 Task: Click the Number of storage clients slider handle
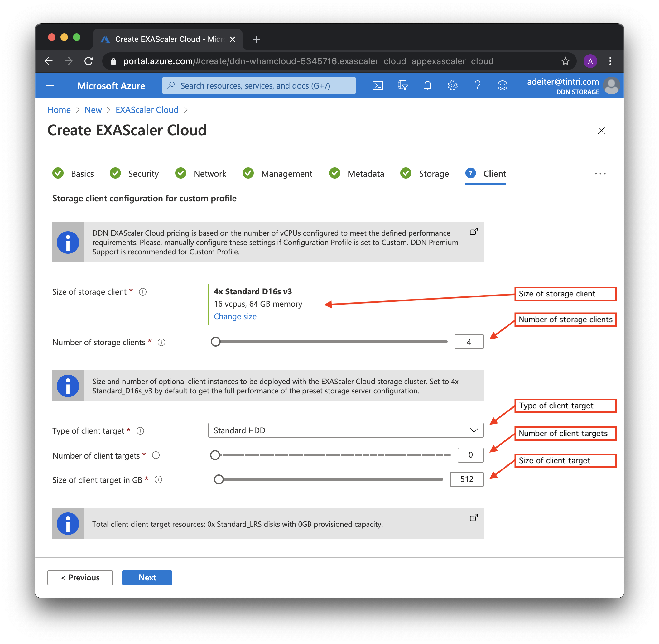coord(215,342)
